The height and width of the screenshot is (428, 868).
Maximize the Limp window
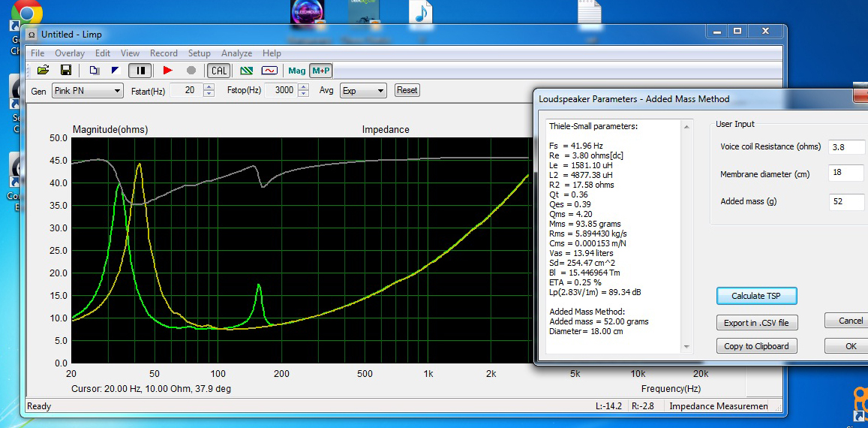point(737,31)
